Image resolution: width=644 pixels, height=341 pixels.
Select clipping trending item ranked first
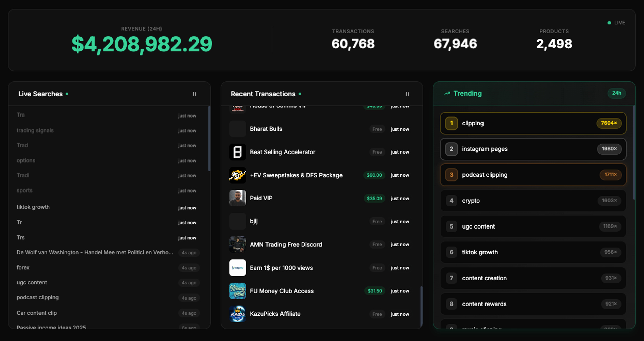[x=533, y=123]
